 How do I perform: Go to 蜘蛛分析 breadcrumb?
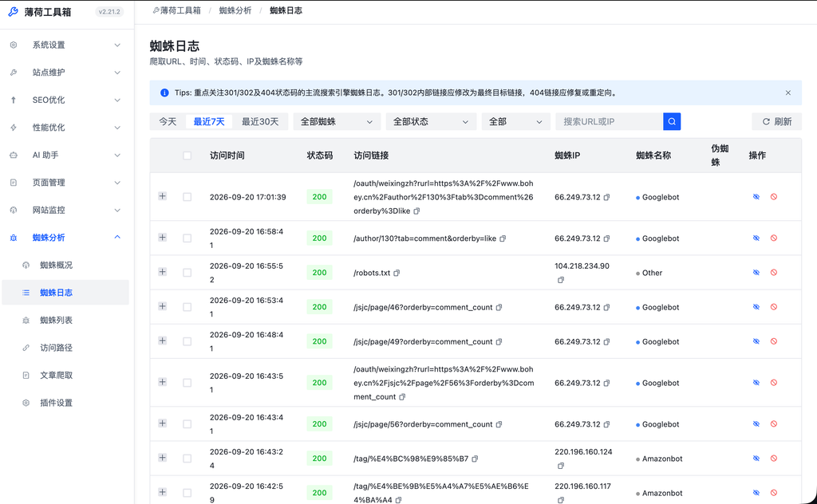point(235,10)
